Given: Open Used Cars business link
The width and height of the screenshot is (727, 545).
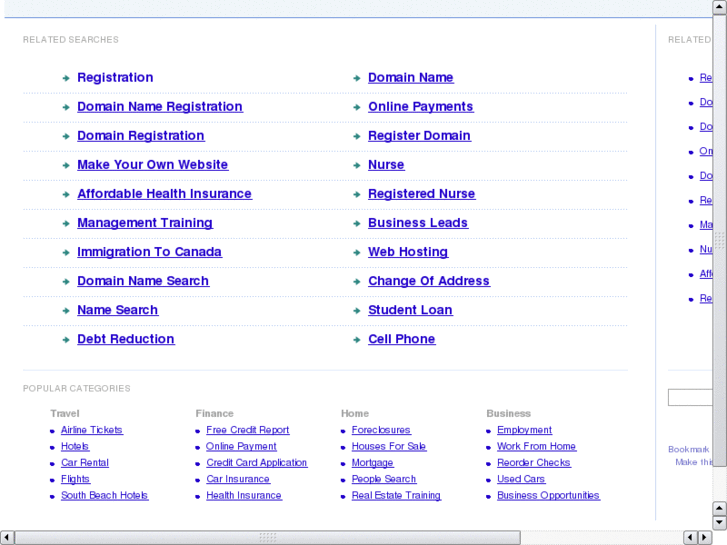Looking at the screenshot, I should [x=521, y=479].
